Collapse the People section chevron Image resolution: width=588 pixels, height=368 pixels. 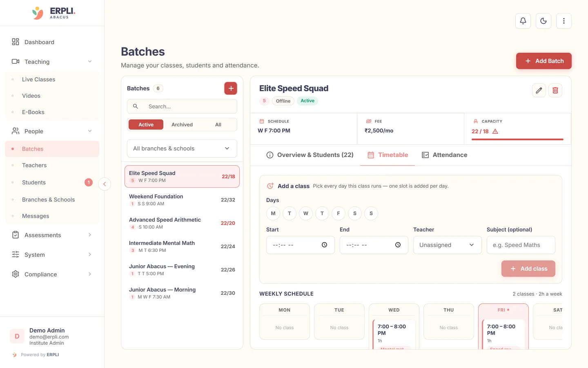90,131
